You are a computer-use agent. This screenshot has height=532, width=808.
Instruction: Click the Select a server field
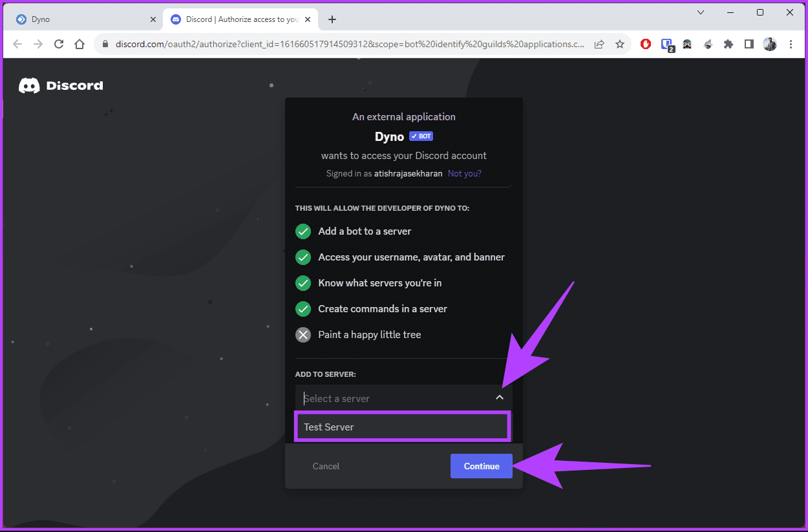(403, 398)
